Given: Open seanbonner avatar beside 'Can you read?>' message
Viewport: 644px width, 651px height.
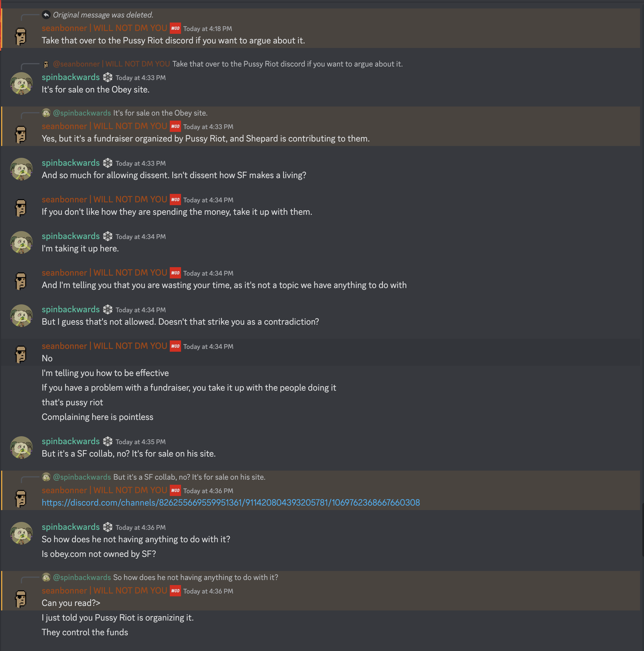Looking at the screenshot, I should tap(21, 599).
